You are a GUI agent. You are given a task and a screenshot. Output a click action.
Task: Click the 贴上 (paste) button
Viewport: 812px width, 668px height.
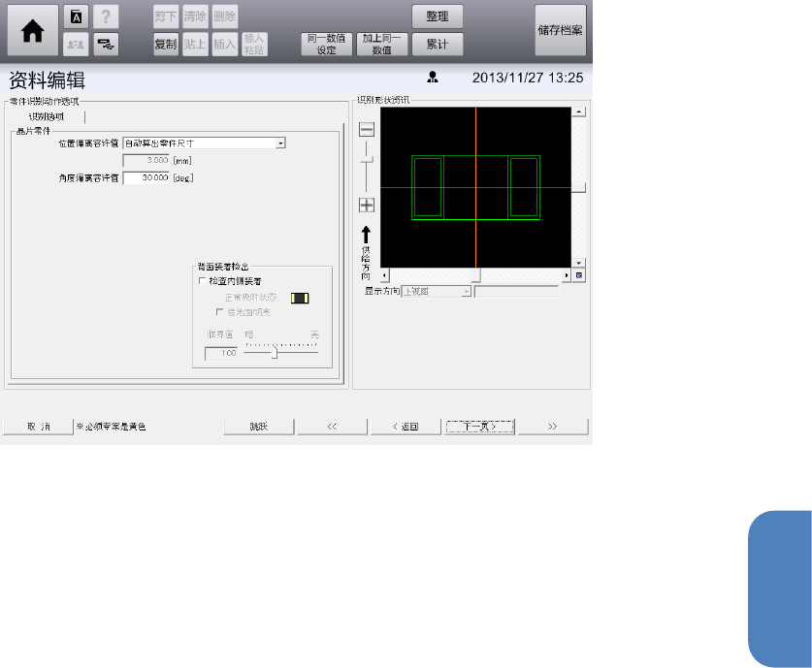tap(195, 45)
